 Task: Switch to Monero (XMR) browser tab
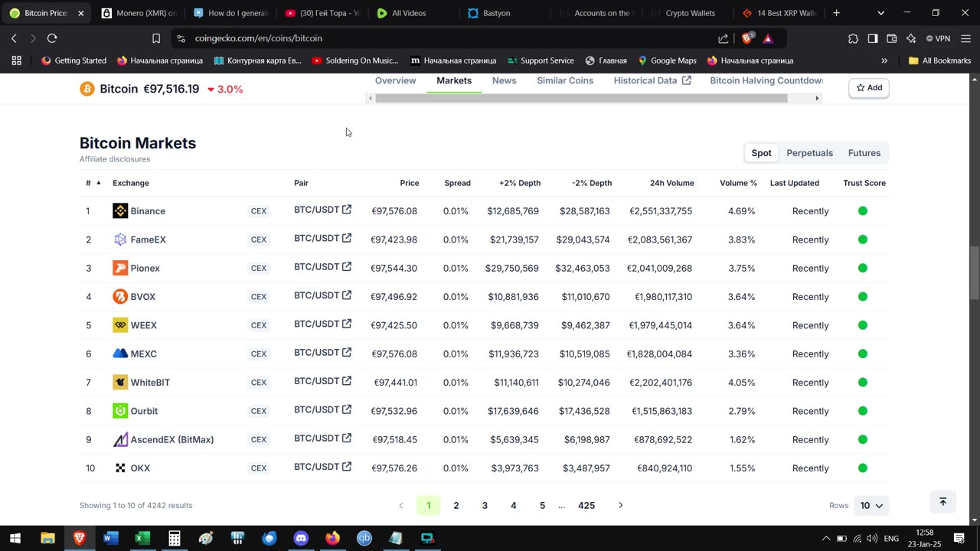[138, 13]
